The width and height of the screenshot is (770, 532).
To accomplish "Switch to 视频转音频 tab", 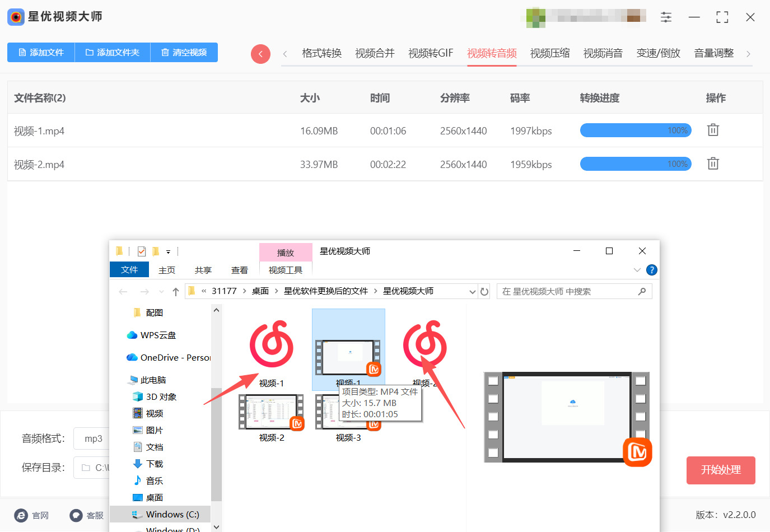I will 492,53.
